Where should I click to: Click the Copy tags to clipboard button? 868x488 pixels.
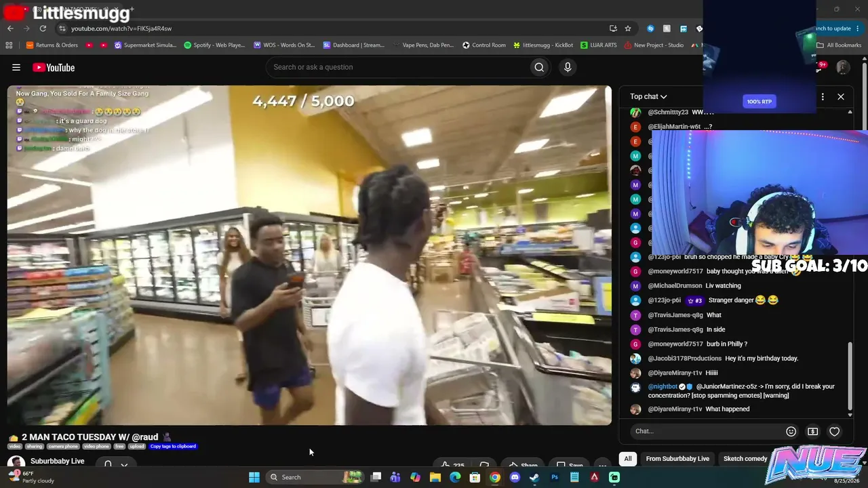[173, 446]
